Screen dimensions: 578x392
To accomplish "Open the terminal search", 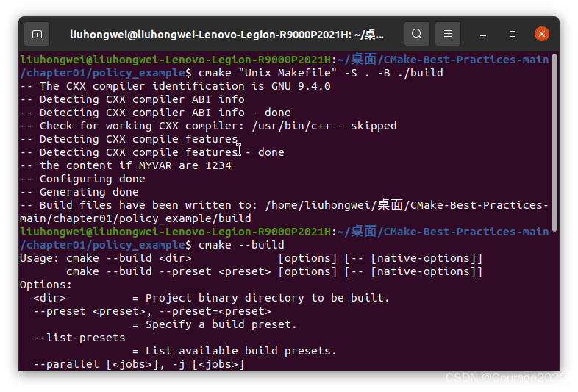I will coord(416,34).
